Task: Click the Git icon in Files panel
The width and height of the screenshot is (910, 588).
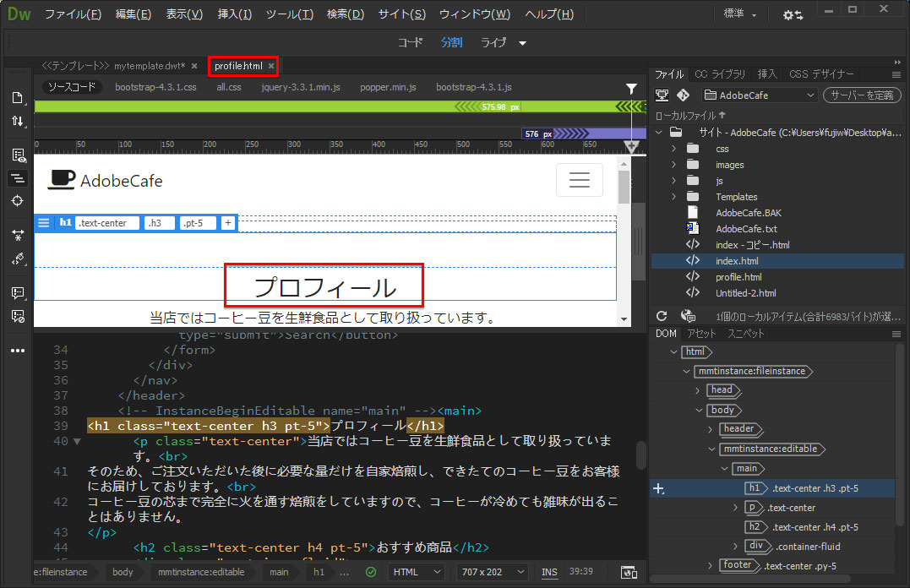Action: [683, 95]
